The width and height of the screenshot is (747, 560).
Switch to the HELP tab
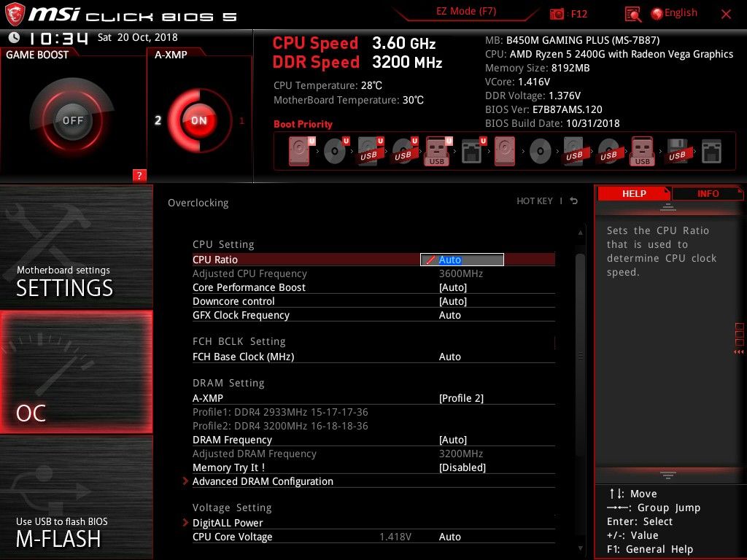pos(634,193)
